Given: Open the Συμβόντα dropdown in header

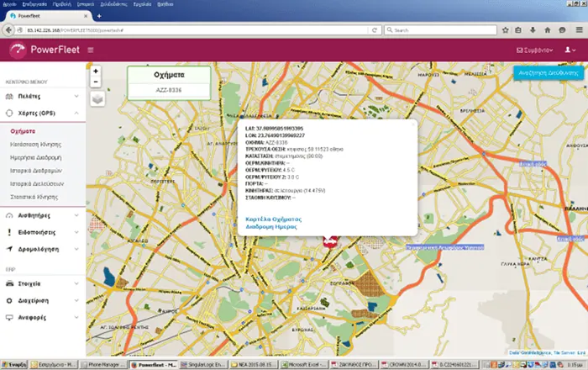Looking at the screenshot, I should tap(535, 50).
